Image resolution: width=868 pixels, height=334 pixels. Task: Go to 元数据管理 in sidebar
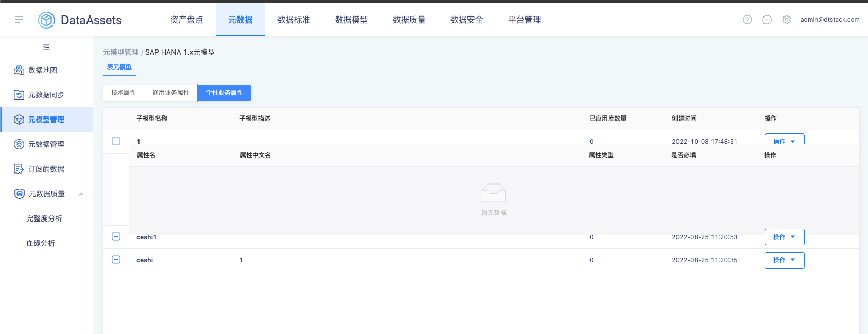pos(46,144)
